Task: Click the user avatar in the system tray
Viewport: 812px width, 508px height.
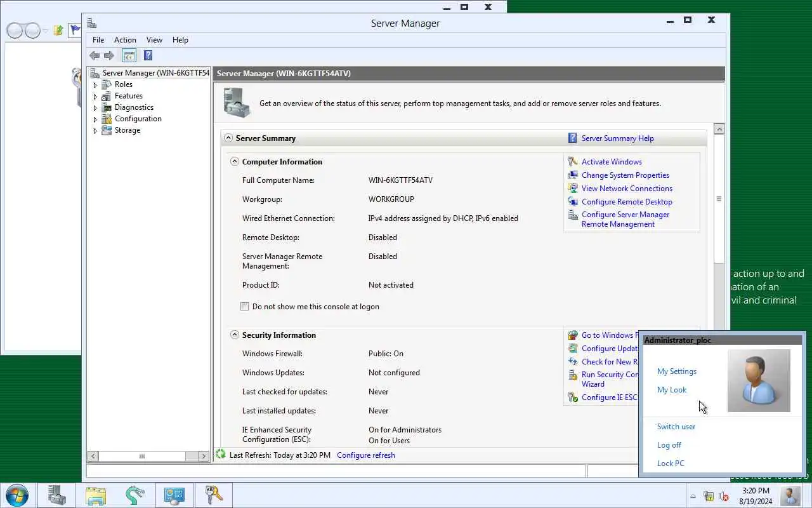Action: tap(790, 495)
